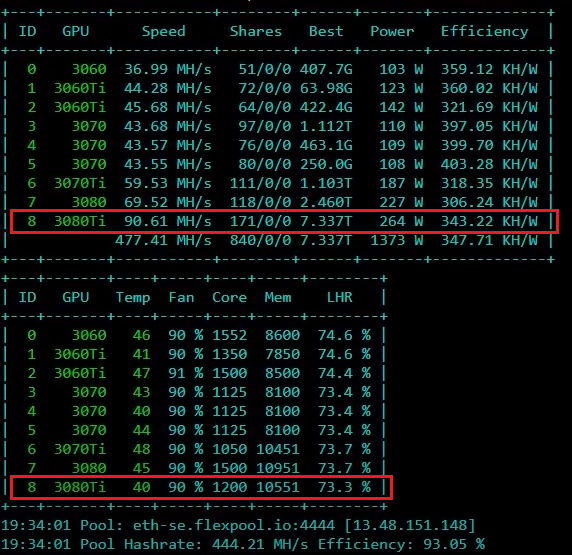Image resolution: width=572 pixels, height=555 pixels.
Task: Select shares value 64/0/0
Action: pyautogui.click(x=265, y=107)
